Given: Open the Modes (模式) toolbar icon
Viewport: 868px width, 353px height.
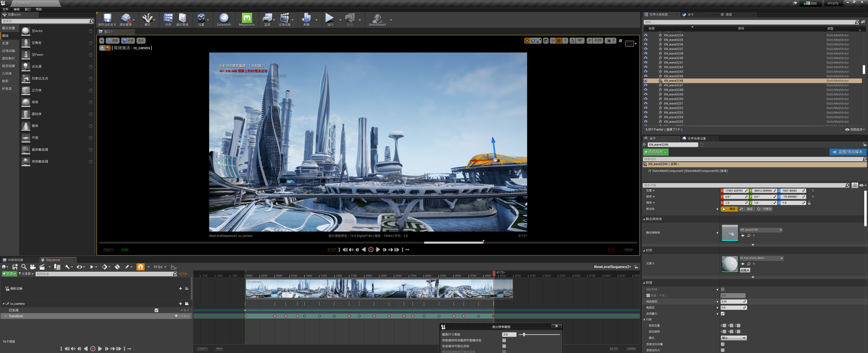Looking at the screenshot, I should pyautogui.click(x=147, y=18).
